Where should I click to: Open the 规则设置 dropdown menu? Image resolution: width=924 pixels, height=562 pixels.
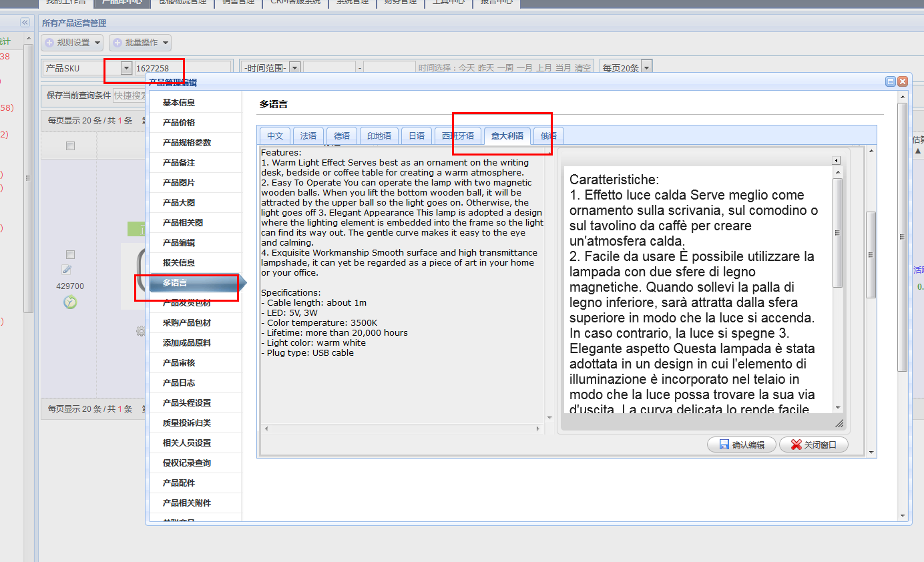73,43
